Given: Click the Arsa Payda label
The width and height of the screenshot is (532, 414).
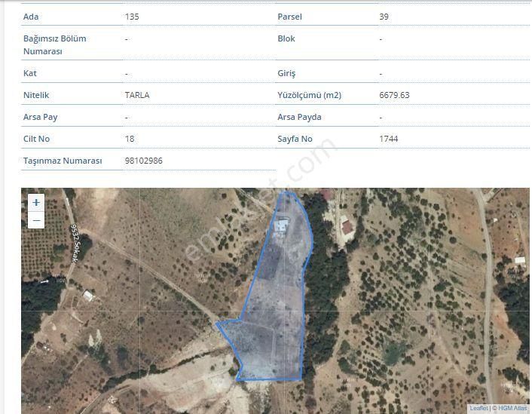Looking at the screenshot, I should click(299, 117).
